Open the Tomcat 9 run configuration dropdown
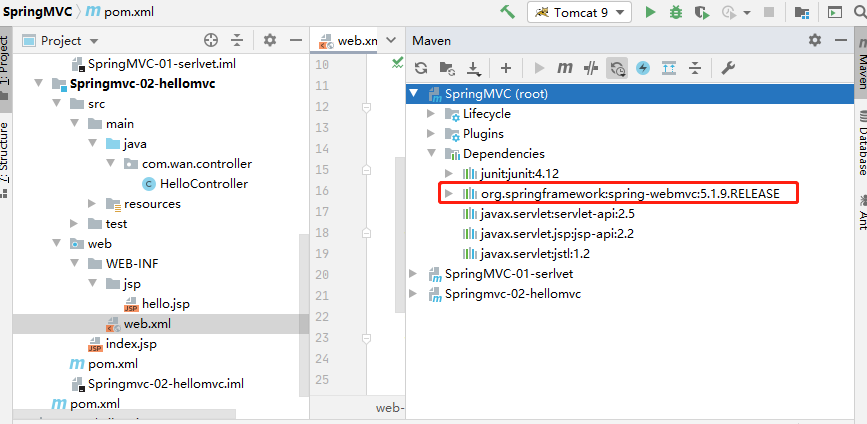The height and width of the screenshot is (424, 867). point(579,12)
